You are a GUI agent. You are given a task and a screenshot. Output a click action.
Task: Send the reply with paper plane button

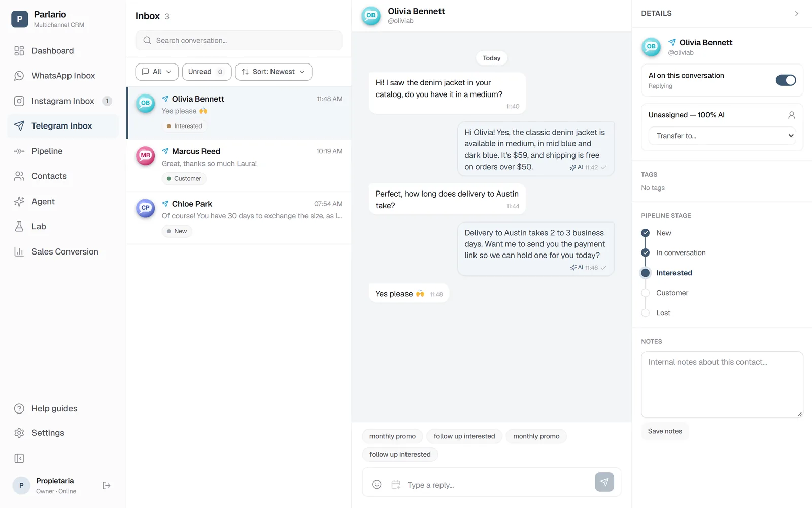click(604, 482)
